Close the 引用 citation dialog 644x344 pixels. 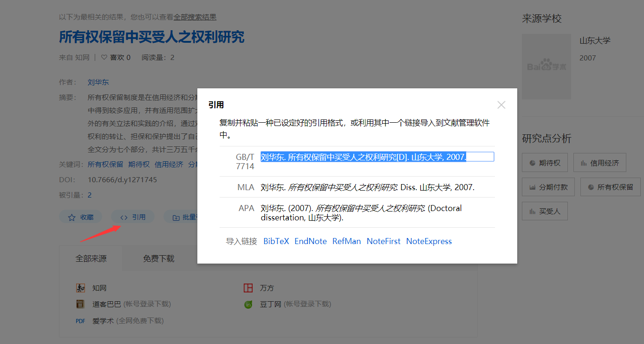click(501, 105)
